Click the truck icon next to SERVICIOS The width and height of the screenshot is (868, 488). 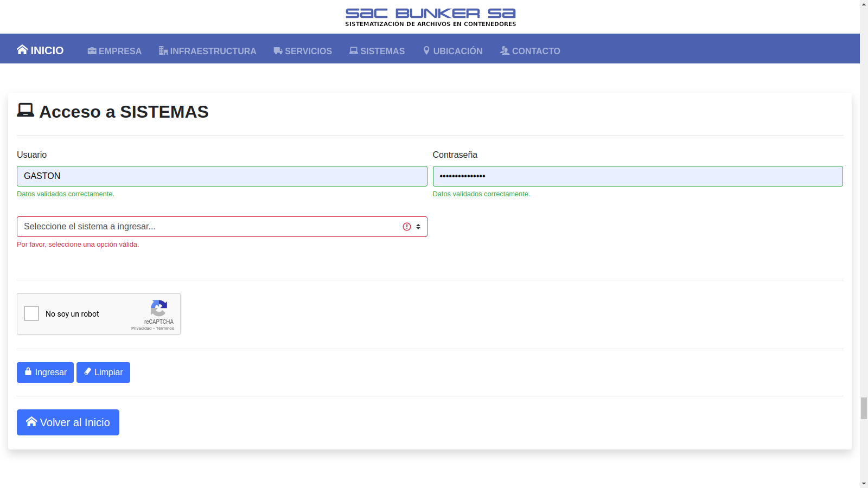pos(278,51)
